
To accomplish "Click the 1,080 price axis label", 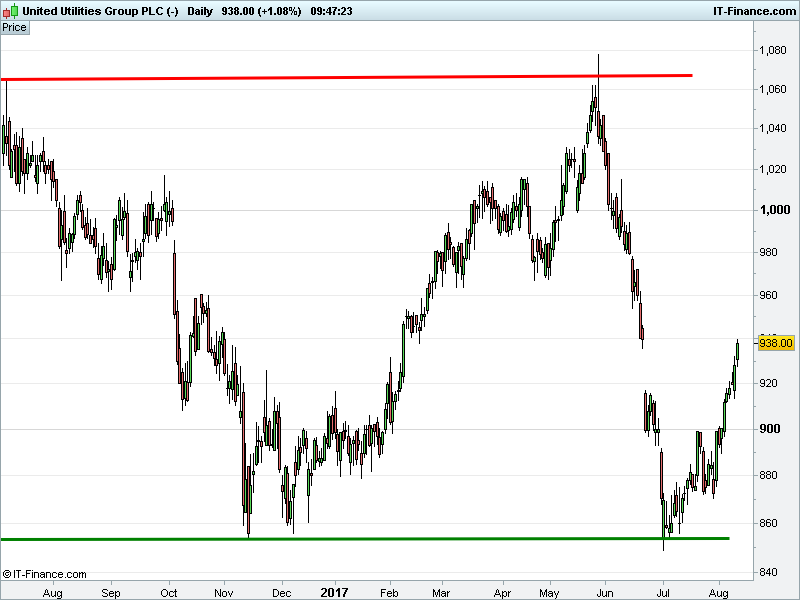I will click(772, 50).
